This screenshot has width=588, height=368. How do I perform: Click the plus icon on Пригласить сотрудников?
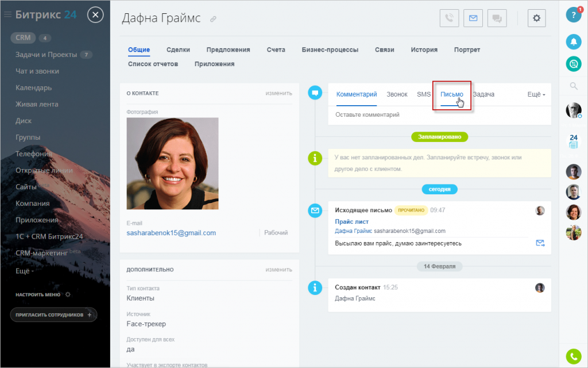point(89,315)
